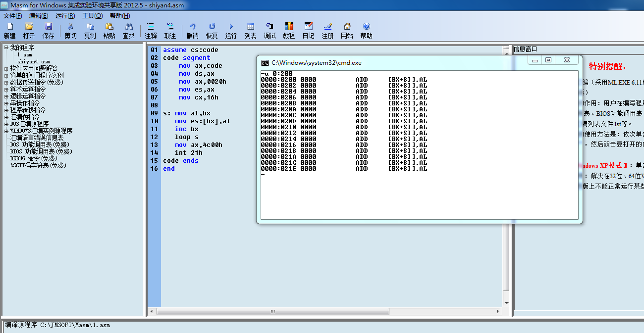644x333 pixels.
Task: Click the editor horizontal scrollbar thumb
Action: tap(272, 312)
